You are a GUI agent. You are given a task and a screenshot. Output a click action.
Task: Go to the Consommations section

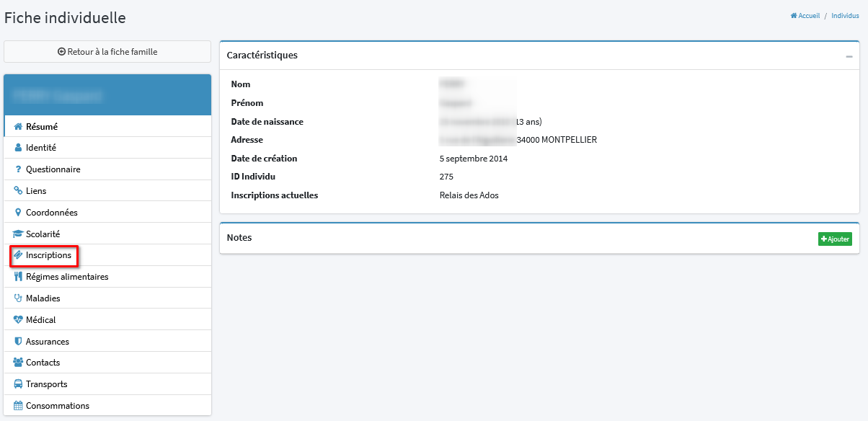(x=57, y=406)
